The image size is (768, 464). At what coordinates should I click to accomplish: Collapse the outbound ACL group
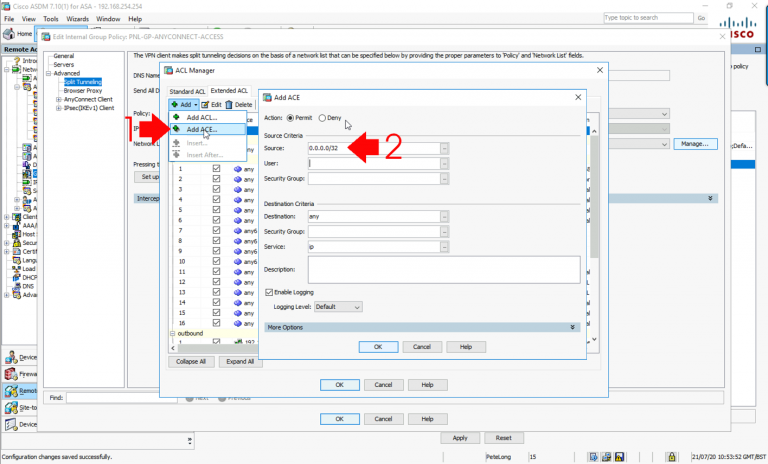point(172,333)
